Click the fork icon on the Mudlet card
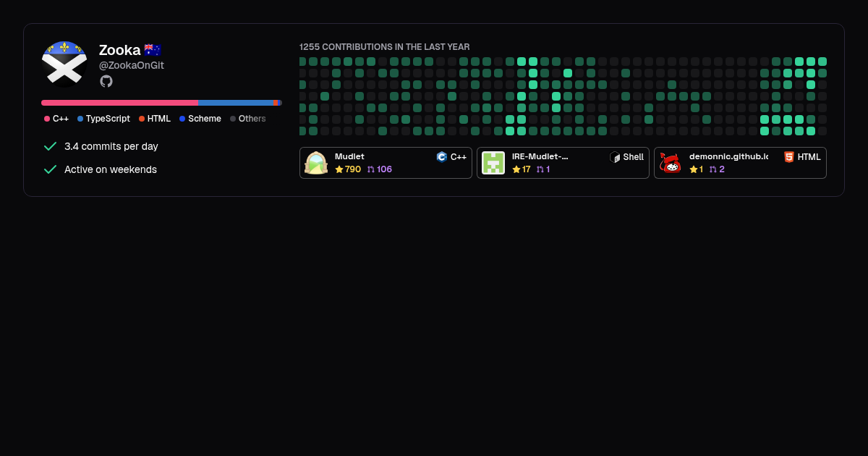 (x=371, y=169)
